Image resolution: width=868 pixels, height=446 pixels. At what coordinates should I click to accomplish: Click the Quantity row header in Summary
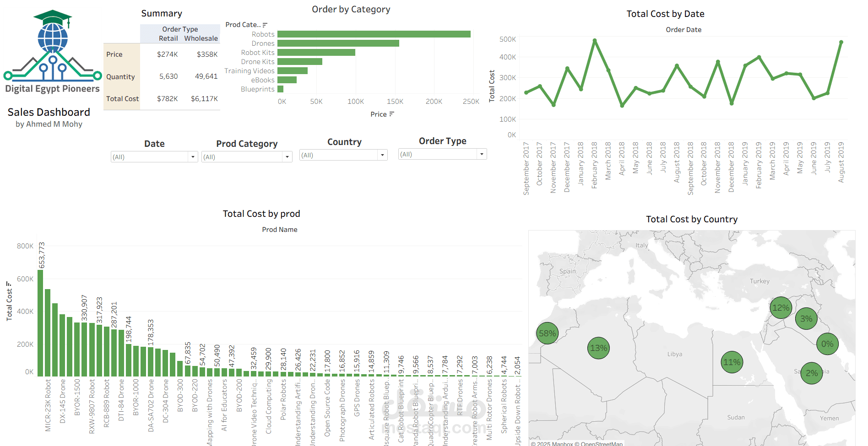click(120, 77)
